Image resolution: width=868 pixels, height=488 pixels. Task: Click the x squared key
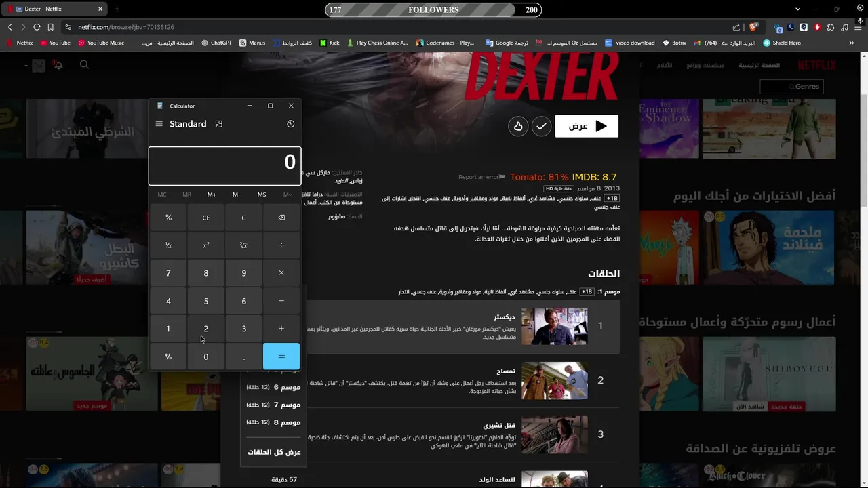point(206,245)
